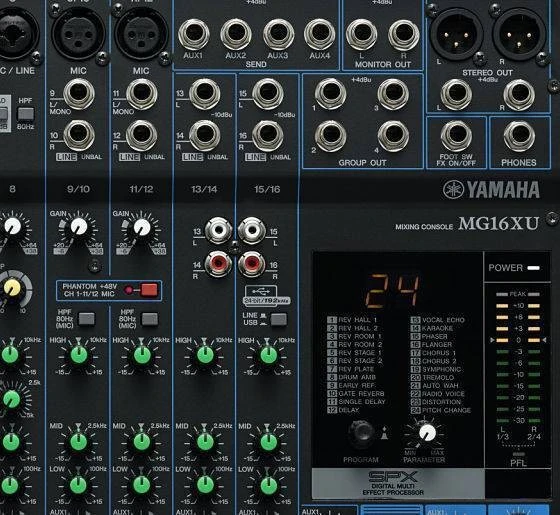This screenshot has height=515, width=560.
Task: Click the orange program number display showing 24
Action: (392, 290)
